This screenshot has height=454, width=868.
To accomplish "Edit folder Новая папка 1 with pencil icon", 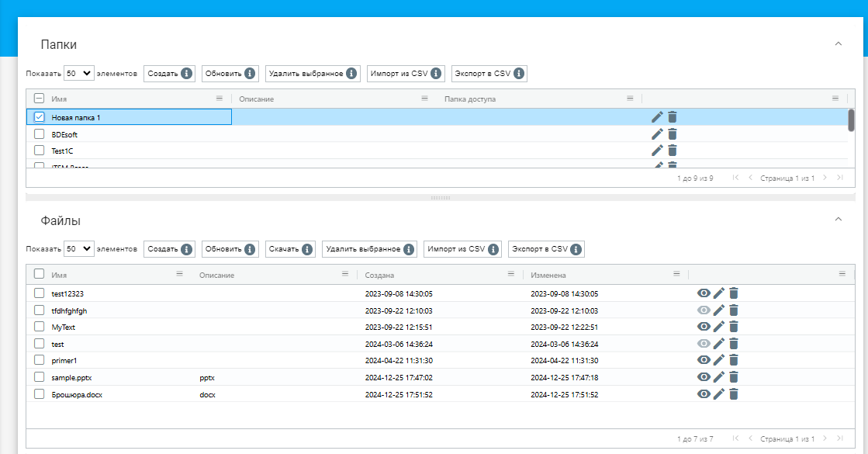I will pyautogui.click(x=657, y=117).
